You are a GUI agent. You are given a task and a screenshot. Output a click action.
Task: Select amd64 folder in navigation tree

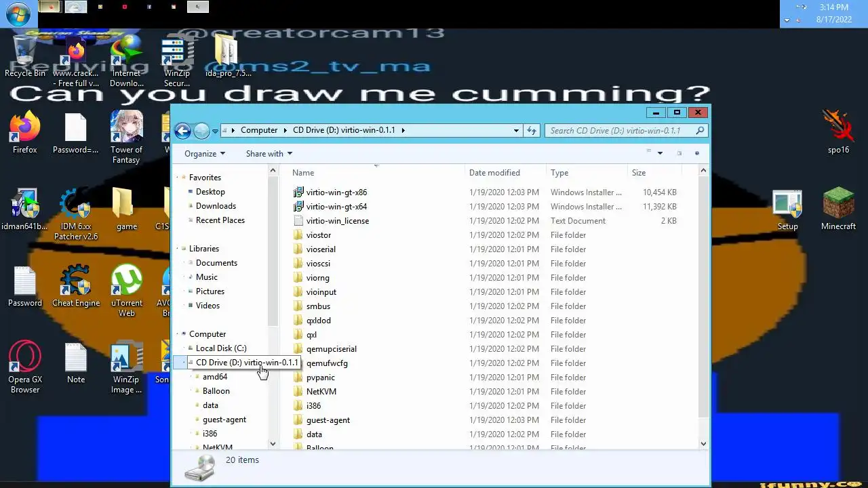(x=215, y=377)
